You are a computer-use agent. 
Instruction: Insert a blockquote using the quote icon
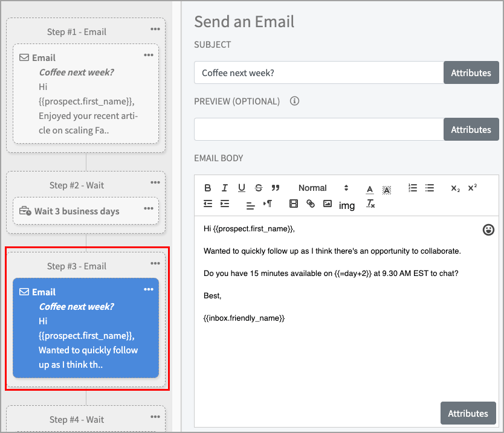pos(276,188)
